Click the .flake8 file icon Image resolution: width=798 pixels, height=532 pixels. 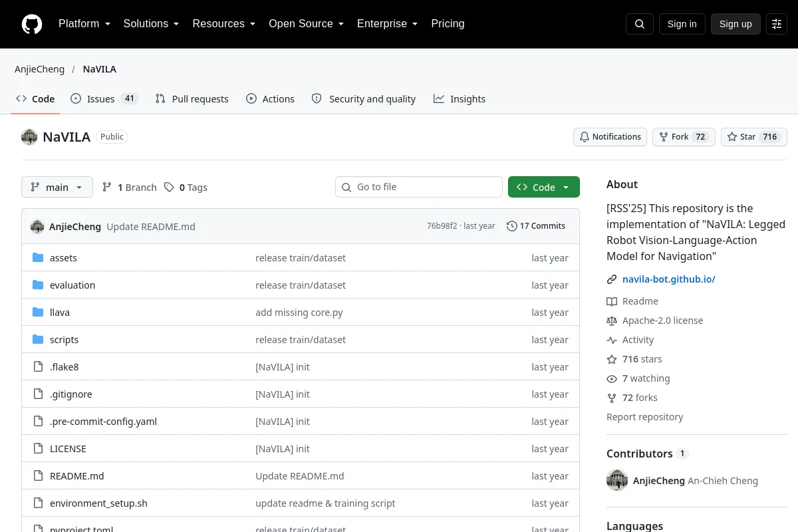point(38,367)
